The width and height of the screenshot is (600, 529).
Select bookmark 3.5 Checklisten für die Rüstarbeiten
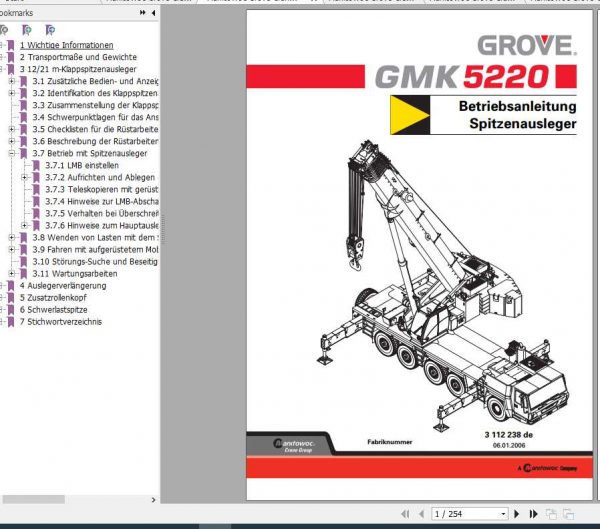(x=95, y=129)
